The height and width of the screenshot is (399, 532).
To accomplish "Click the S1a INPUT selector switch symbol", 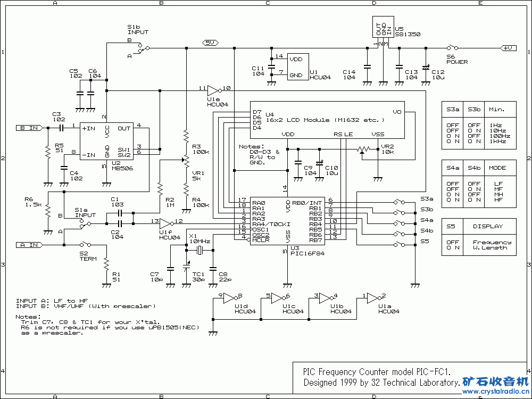I will click(85, 223).
